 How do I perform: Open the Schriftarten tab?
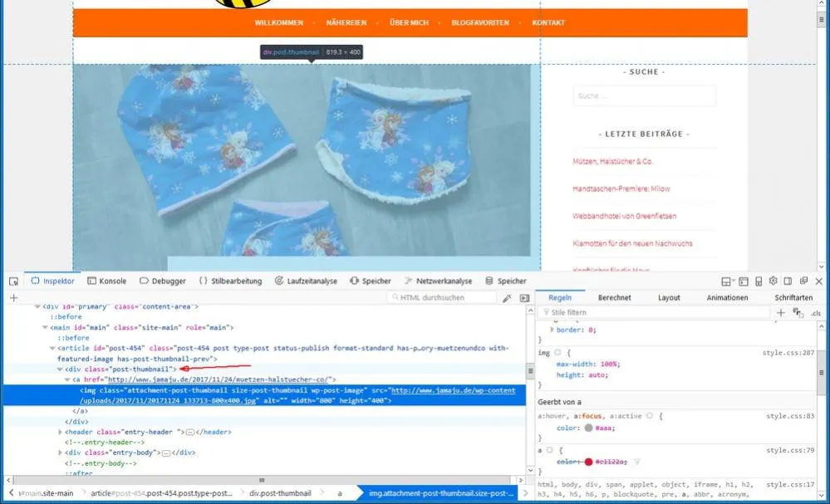click(793, 298)
